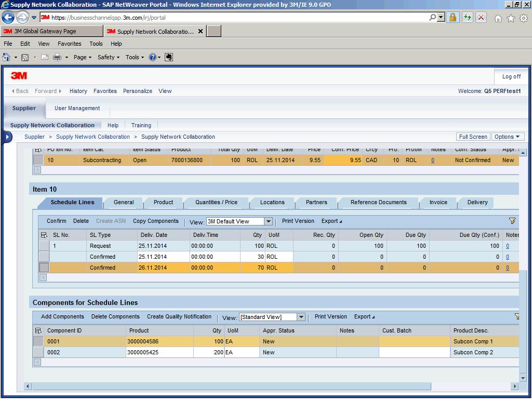Click the Notes link in PO item 10 row

click(x=433, y=160)
